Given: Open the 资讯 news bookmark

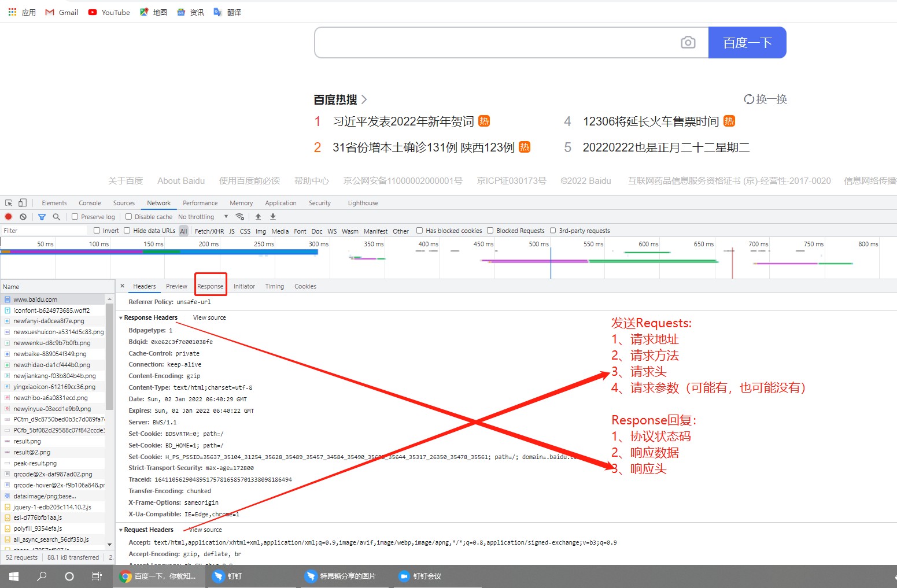Looking at the screenshot, I should (x=191, y=12).
